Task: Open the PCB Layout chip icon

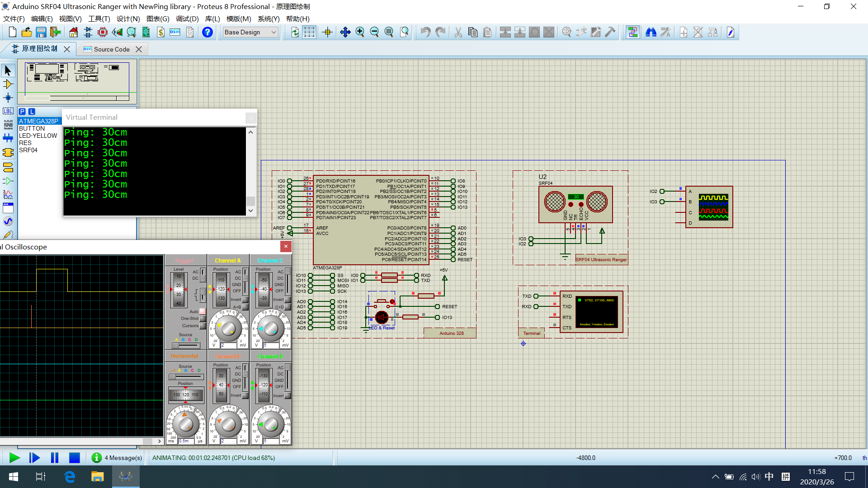Action: 103,32
